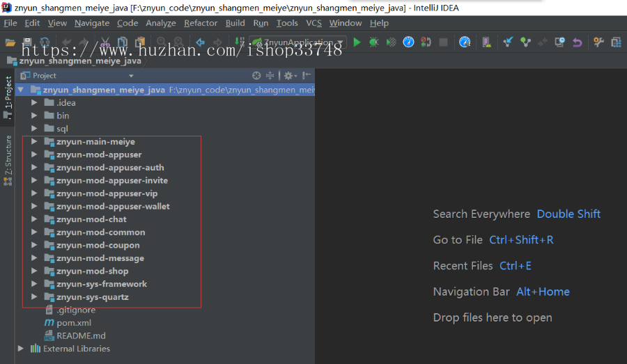627x364 pixels.
Task: Click the Undo arrow in the toolbar
Action: [x=66, y=42]
